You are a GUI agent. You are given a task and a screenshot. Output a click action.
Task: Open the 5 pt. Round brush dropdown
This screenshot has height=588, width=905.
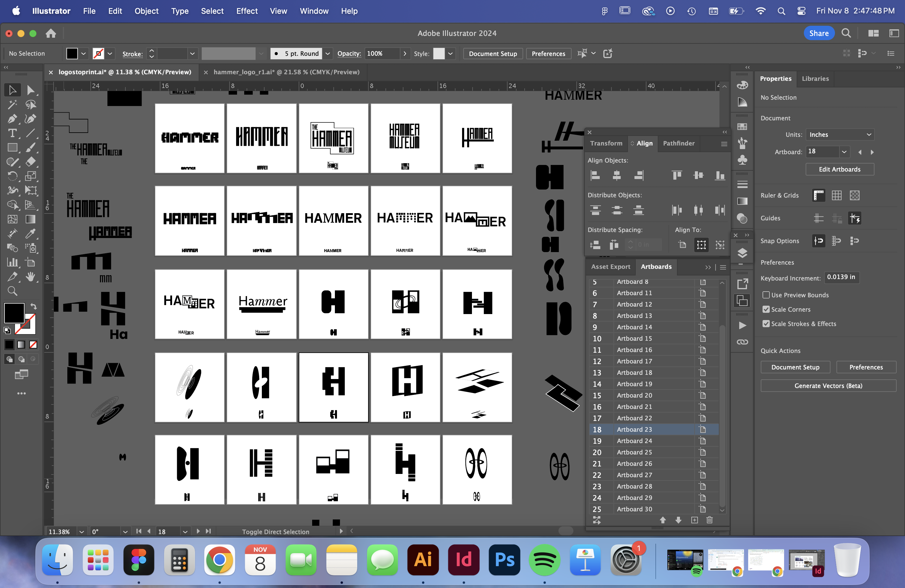pos(327,54)
